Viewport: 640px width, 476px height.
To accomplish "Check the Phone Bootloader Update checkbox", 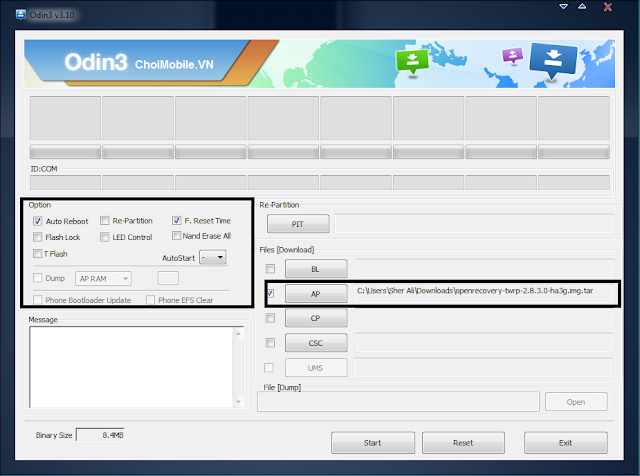I will coord(38,300).
